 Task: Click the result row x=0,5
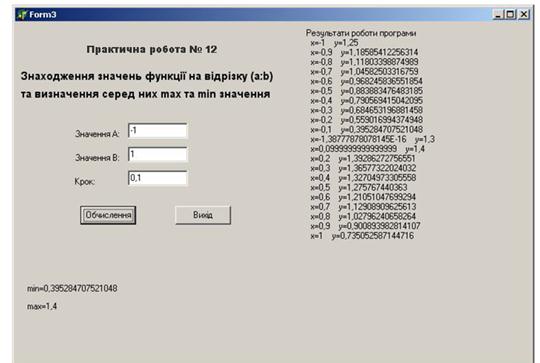359,187
